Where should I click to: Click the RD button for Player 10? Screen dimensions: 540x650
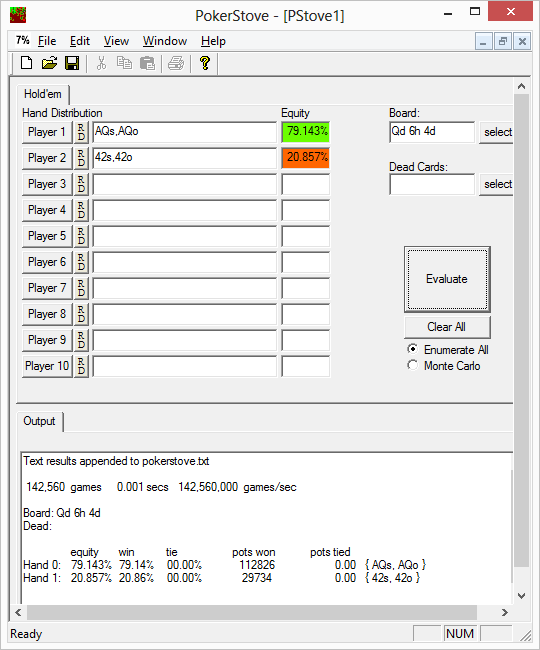[x=81, y=366]
